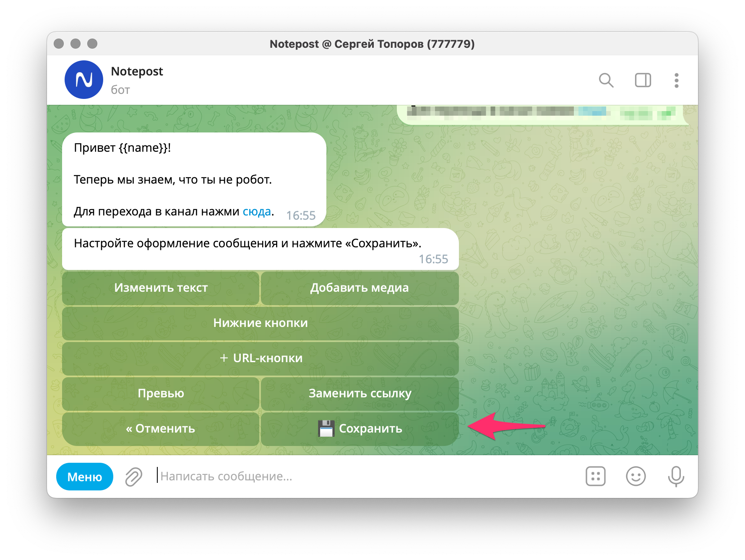Image resolution: width=745 pixels, height=560 pixels.
Task: Open the bot commands keyboard icon
Action: pos(596,476)
